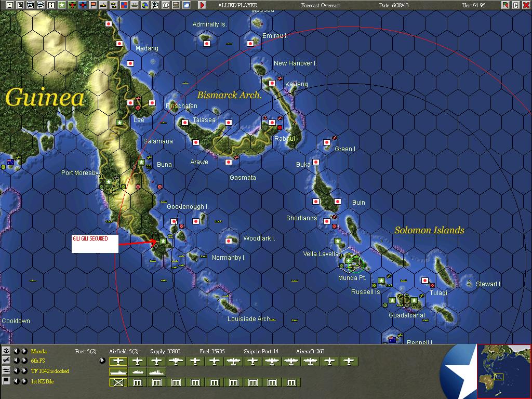The image size is (532, 399).
Task: Open the document list report icon
Action: [x=20, y=5]
